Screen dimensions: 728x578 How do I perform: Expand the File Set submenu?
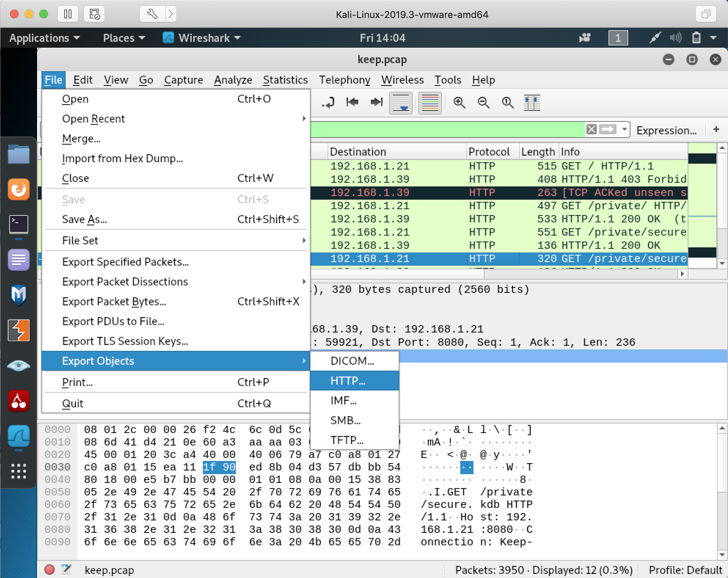pos(176,240)
